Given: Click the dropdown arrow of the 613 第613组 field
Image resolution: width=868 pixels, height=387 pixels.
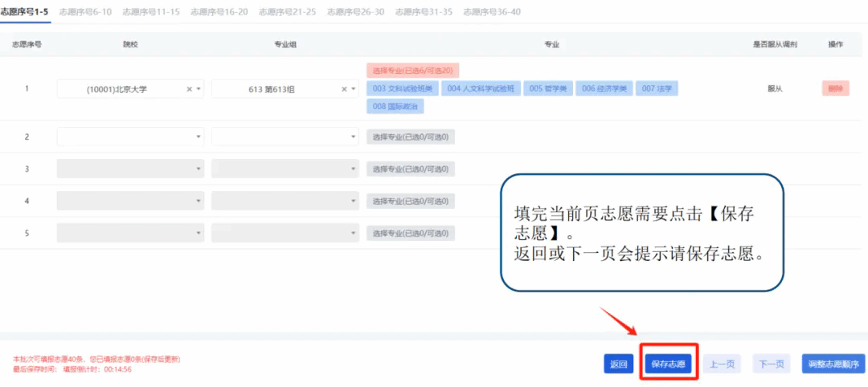Looking at the screenshot, I should [354, 89].
